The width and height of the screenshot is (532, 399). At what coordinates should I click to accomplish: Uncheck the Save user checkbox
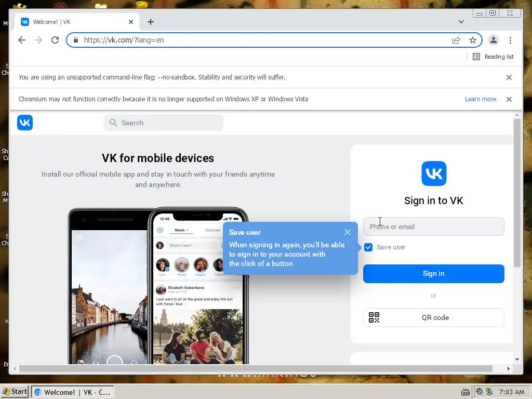click(368, 247)
